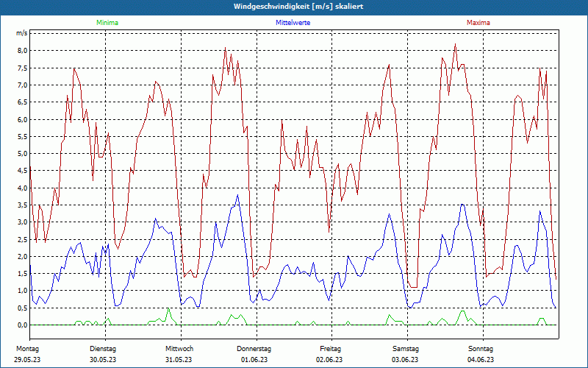
Task: Click the y-axis value 3,5
Action: pos(22,205)
